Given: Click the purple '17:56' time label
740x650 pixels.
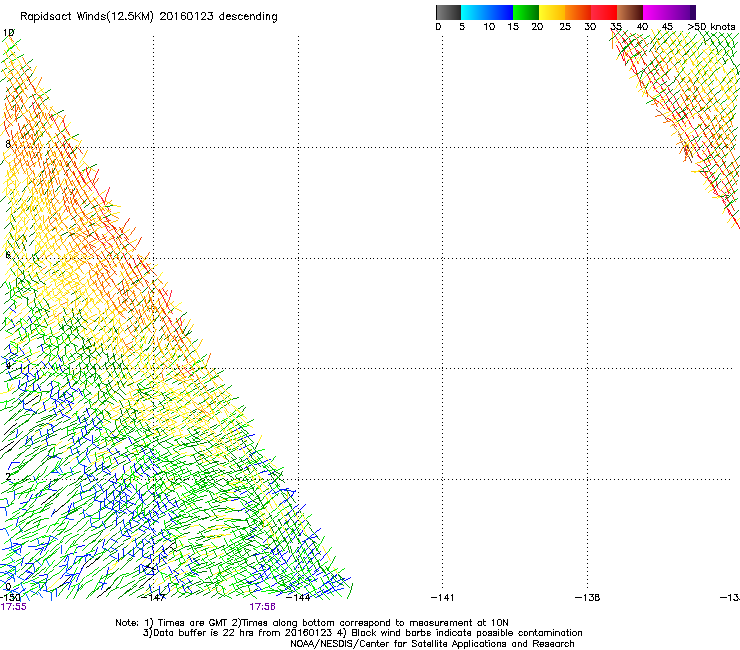Looking at the screenshot, I should pos(262,607).
